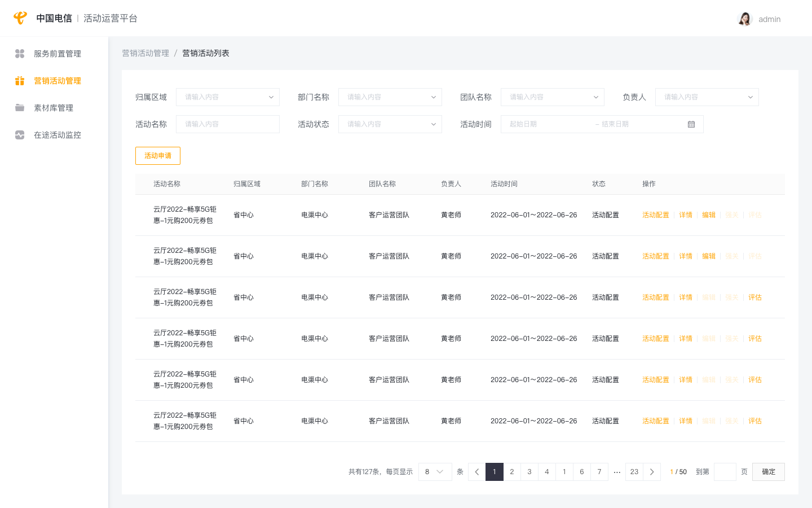Click the 部门名称 column header
Viewport: 812px width, 508px height.
[315, 184]
